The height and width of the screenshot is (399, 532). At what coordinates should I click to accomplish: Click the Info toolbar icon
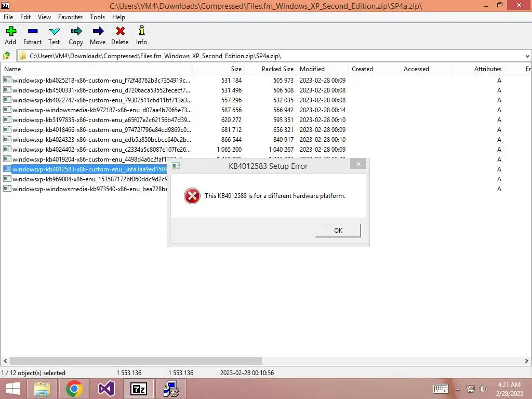tap(142, 31)
